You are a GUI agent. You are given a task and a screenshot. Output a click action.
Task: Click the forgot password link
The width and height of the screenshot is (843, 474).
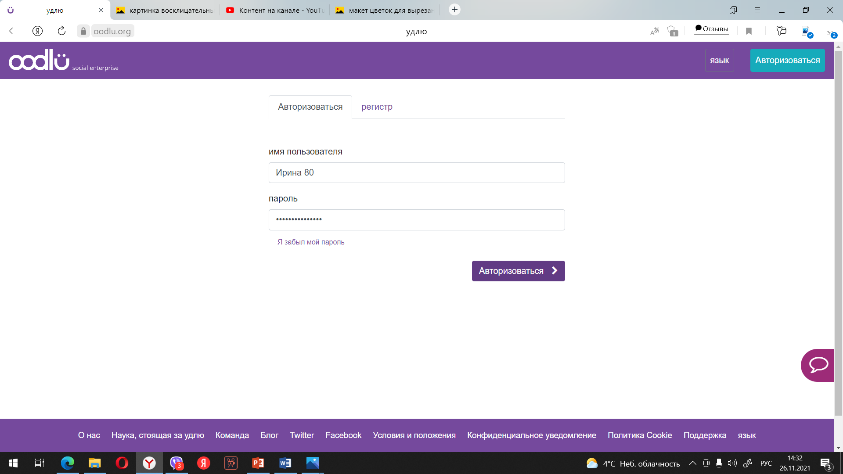pyautogui.click(x=311, y=242)
